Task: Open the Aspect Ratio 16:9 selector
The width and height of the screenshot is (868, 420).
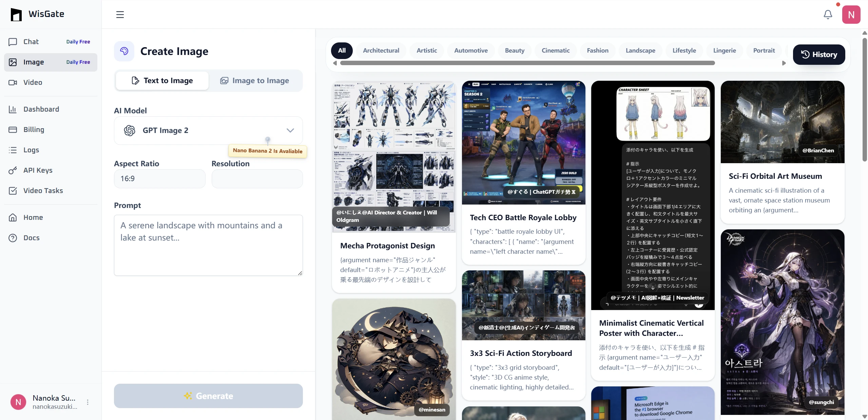Action: click(x=160, y=179)
